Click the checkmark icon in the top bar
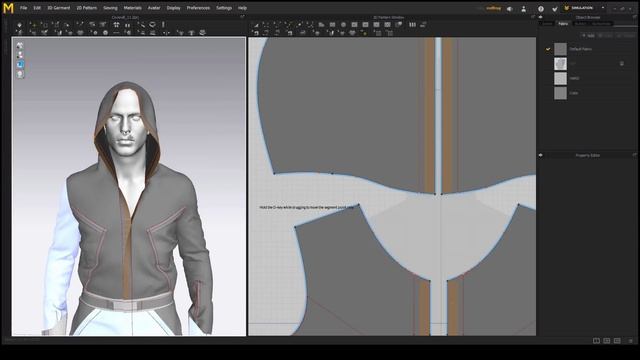 [555, 9]
